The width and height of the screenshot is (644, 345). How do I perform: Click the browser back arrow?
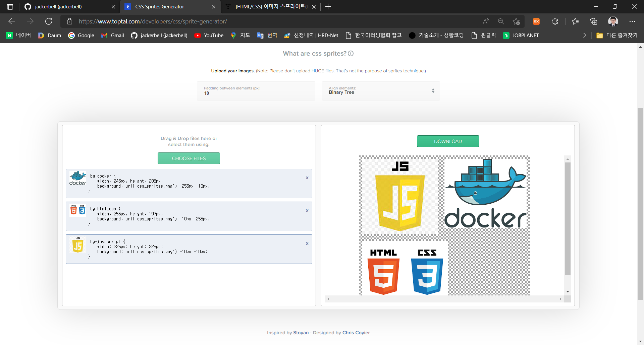12,21
